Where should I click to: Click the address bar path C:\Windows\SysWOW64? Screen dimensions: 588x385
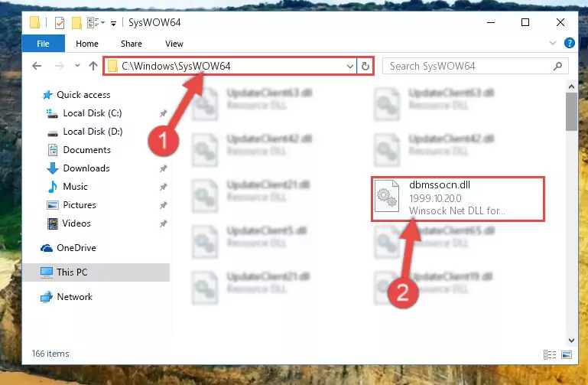176,66
